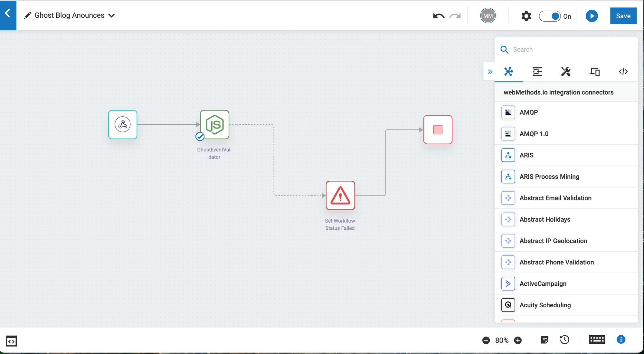Viewport: 644px width, 354px height.
Task: Open the Ghost Blog Anounces name dropdown
Action: 111,15
